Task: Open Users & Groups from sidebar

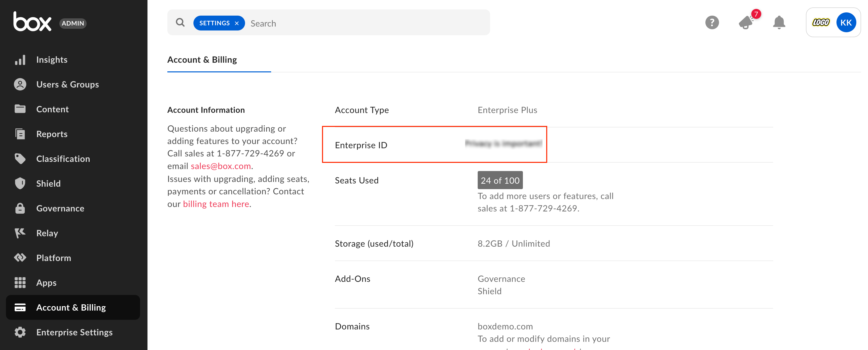Action: (x=67, y=85)
